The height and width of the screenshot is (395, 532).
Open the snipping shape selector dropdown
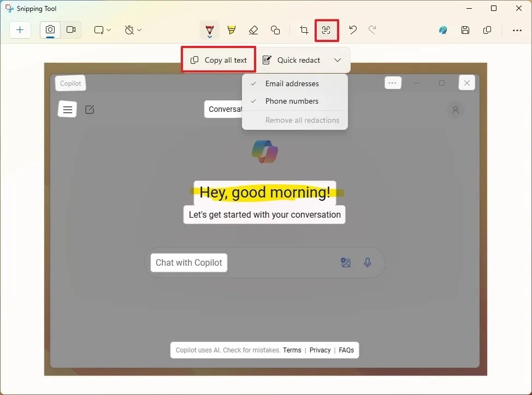[x=102, y=30]
